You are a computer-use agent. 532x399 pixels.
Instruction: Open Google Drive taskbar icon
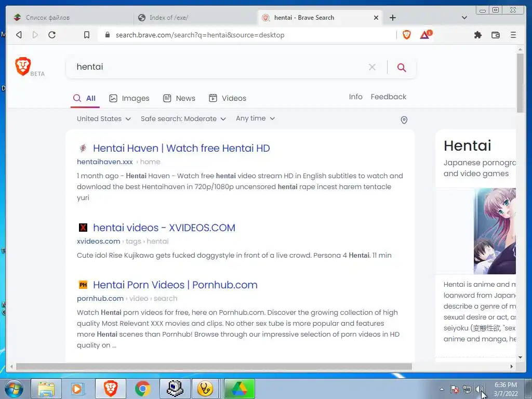pyautogui.click(x=240, y=389)
